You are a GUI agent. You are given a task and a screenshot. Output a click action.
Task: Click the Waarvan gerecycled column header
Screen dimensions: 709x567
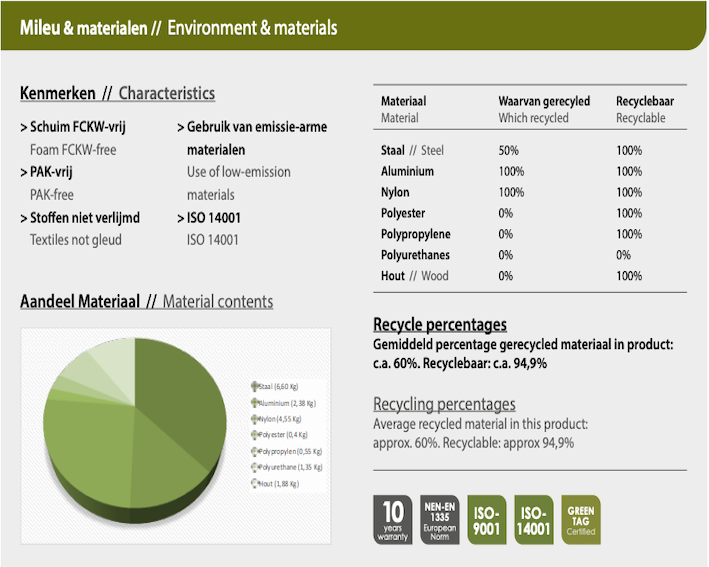coord(544,101)
